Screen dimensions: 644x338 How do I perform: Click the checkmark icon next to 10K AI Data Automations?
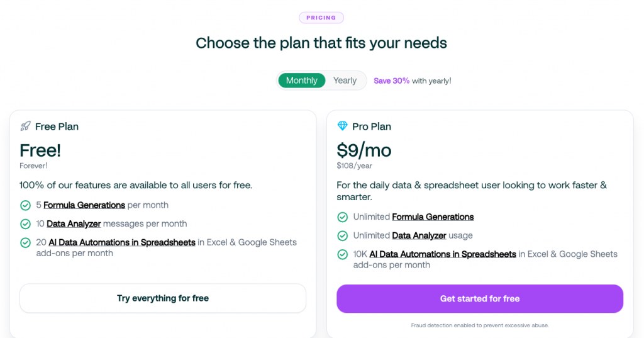(x=342, y=254)
